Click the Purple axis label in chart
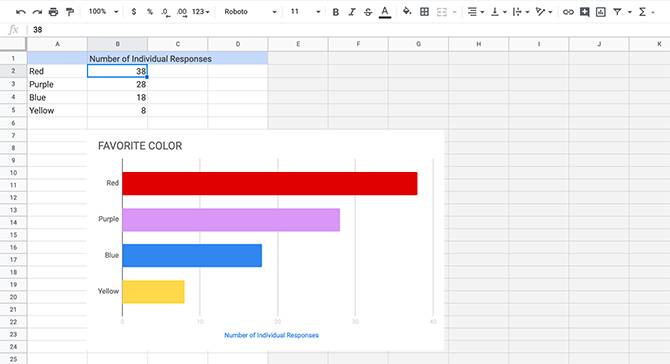Viewport: 670px width, 364px height. coord(109,219)
